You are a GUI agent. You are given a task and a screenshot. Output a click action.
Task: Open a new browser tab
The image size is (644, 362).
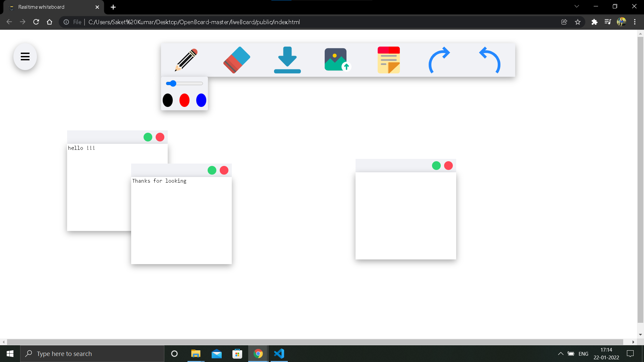113,7
